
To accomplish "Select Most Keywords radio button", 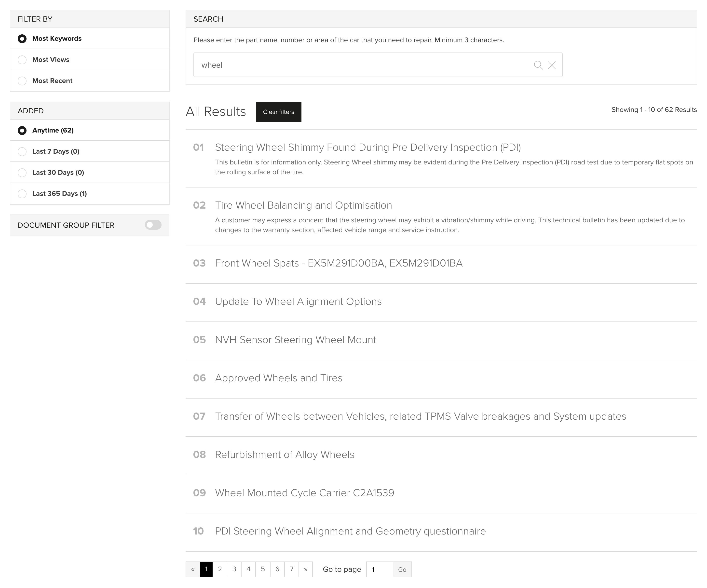I will click(x=22, y=39).
